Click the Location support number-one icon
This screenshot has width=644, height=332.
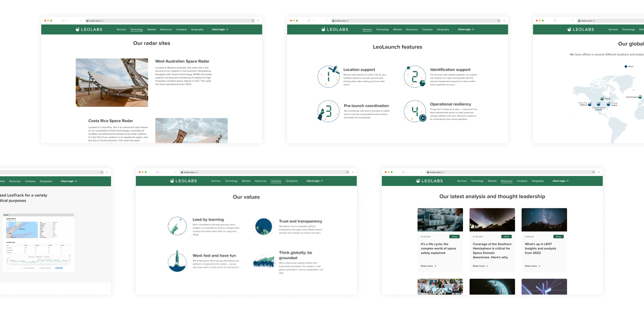(x=328, y=76)
